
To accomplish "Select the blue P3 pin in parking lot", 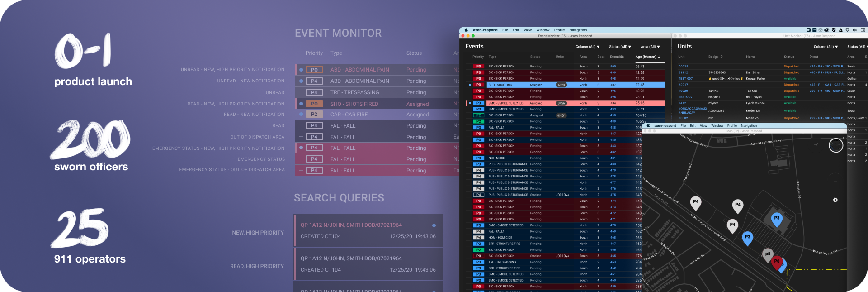I will tap(747, 238).
